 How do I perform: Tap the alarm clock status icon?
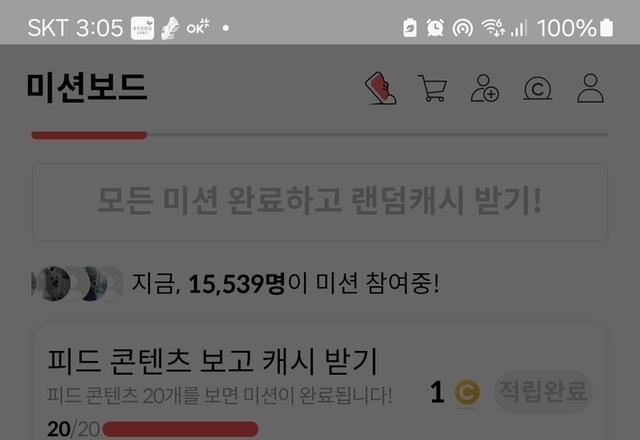pos(435,28)
